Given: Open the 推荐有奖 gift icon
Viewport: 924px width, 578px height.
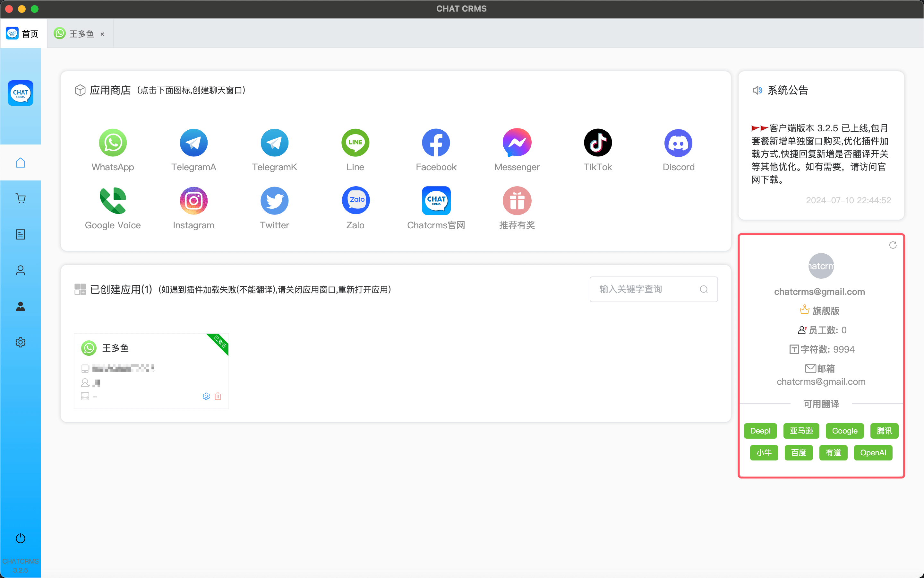Looking at the screenshot, I should click(517, 201).
